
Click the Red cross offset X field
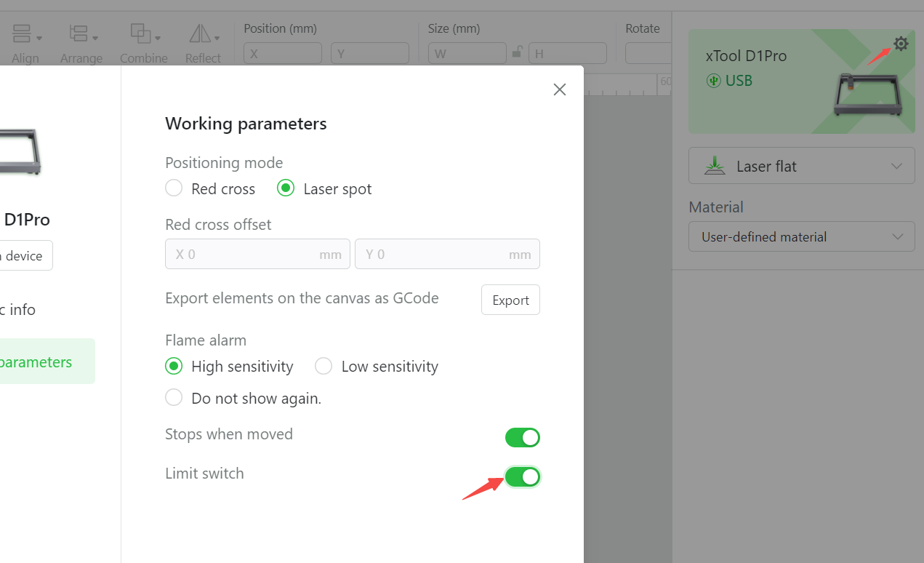[257, 254]
